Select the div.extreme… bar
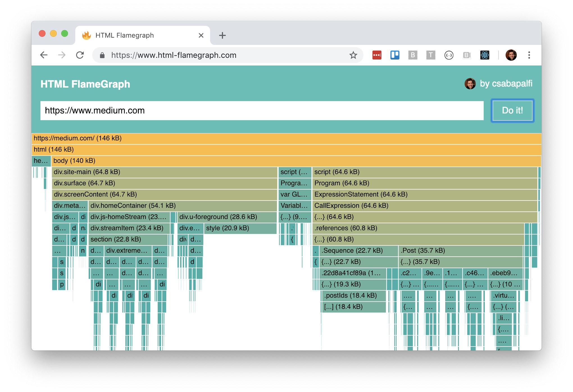The image size is (573, 392). coord(128,251)
